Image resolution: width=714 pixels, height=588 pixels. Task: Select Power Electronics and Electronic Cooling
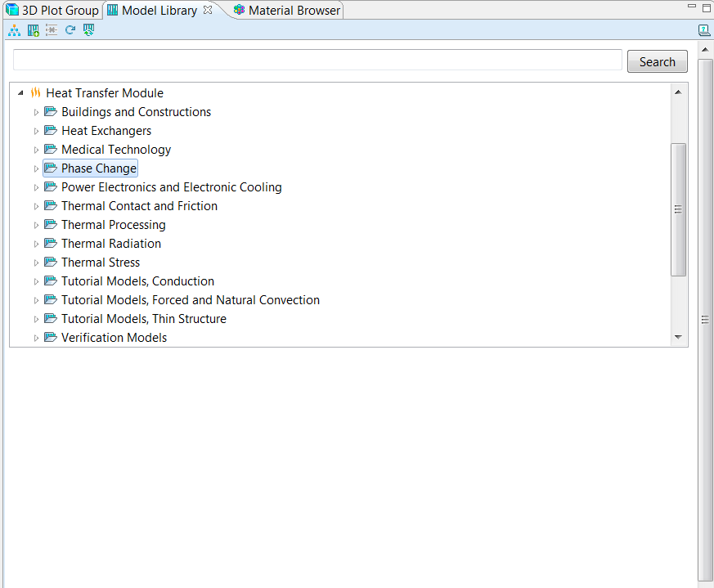click(171, 187)
